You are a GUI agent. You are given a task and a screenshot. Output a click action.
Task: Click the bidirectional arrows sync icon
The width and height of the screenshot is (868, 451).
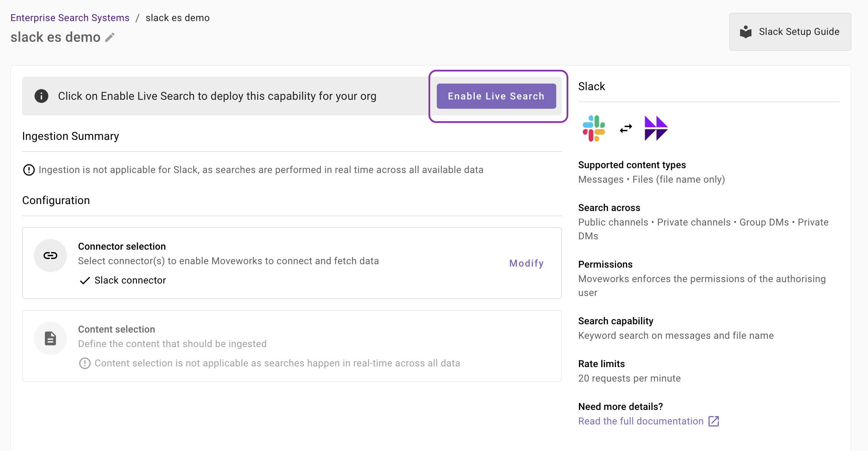point(626,128)
